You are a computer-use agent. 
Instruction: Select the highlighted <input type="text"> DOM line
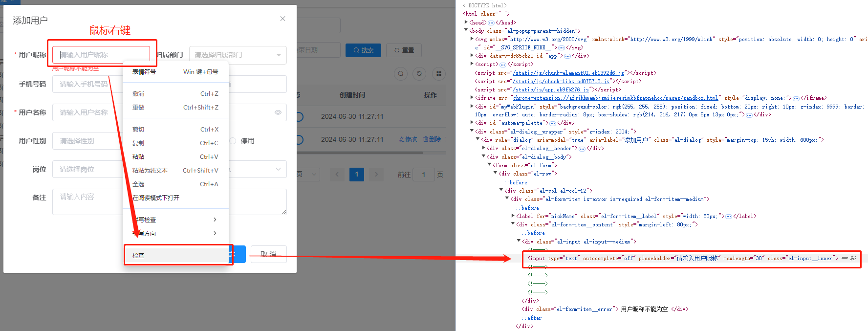tap(683, 258)
